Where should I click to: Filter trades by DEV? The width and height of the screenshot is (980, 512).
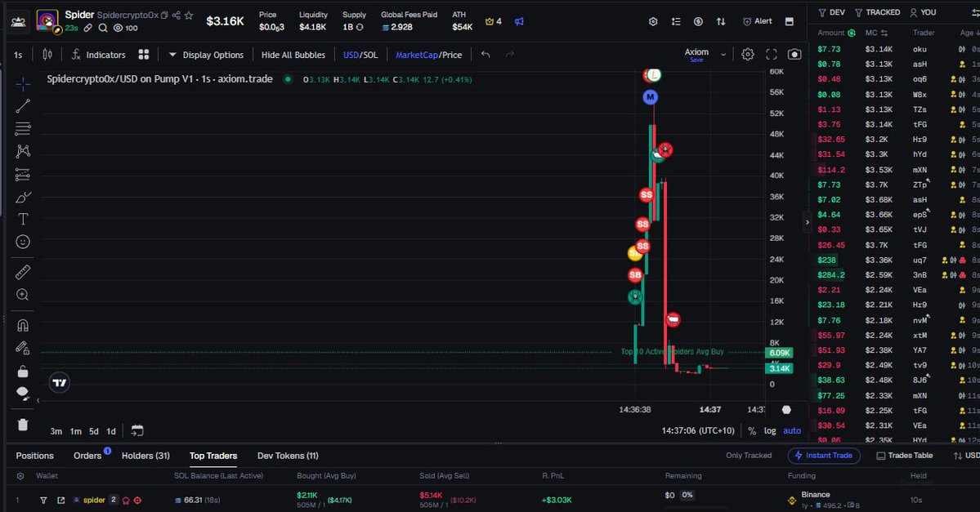[831, 12]
